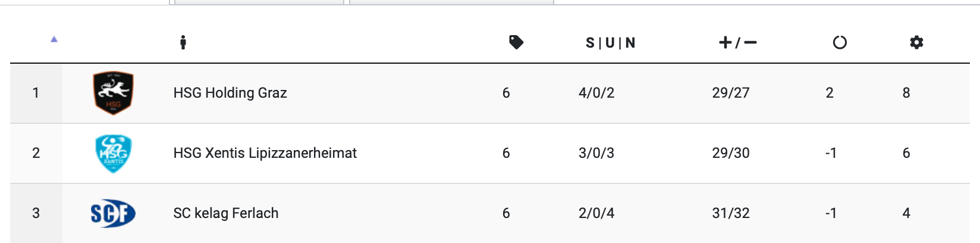Click the 4/0/2 record for Graz
The image size is (980, 243).
[596, 93]
